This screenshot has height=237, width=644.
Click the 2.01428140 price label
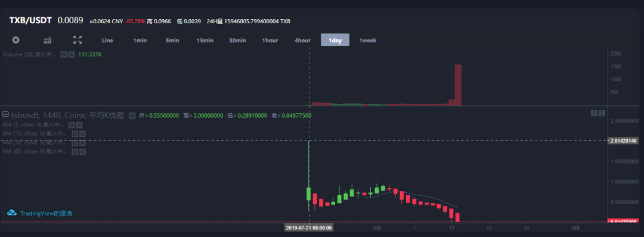coord(623,141)
